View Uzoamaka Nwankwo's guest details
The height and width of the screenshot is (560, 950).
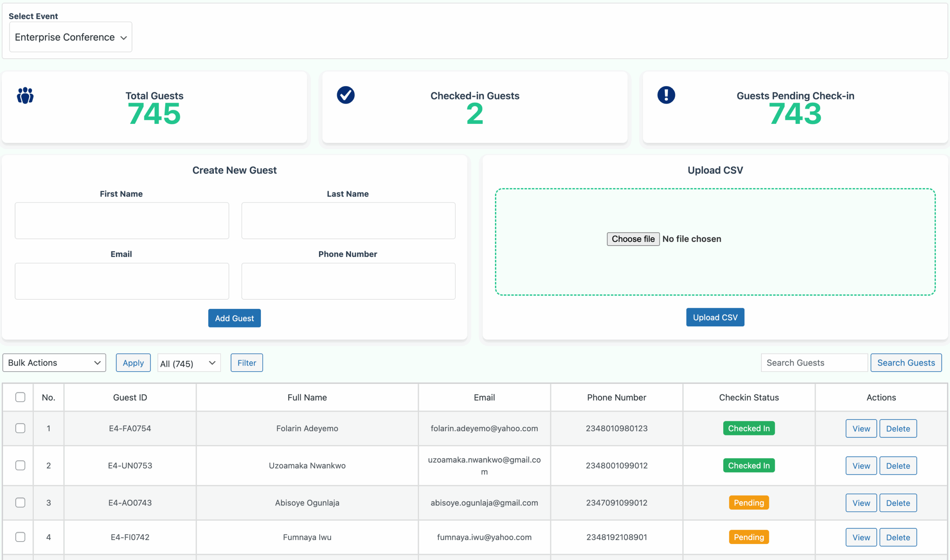coord(861,466)
